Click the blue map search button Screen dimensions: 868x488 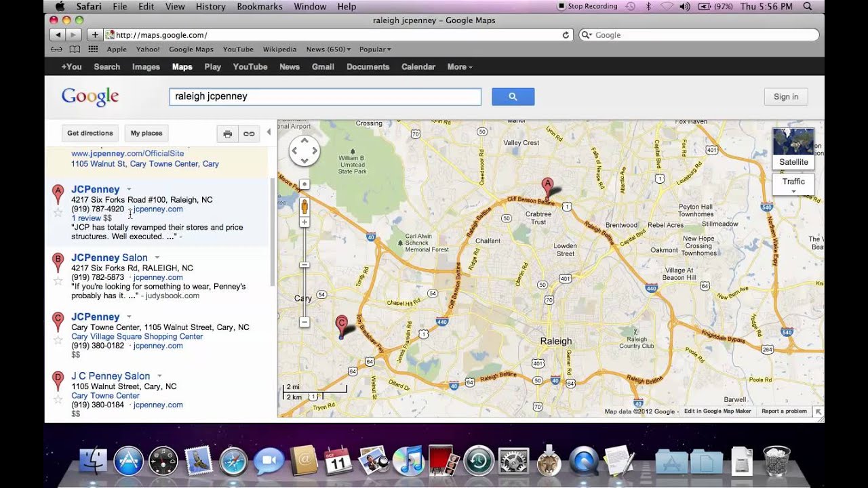point(513,96)
